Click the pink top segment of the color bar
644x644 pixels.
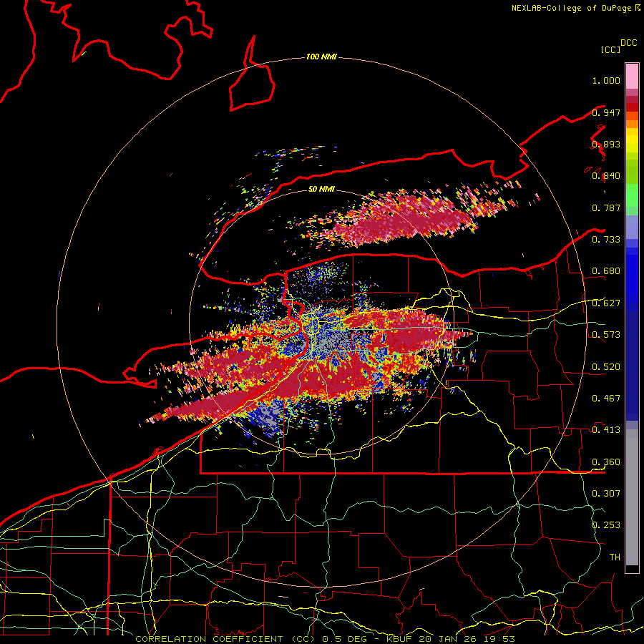click(x=632, y=77)
